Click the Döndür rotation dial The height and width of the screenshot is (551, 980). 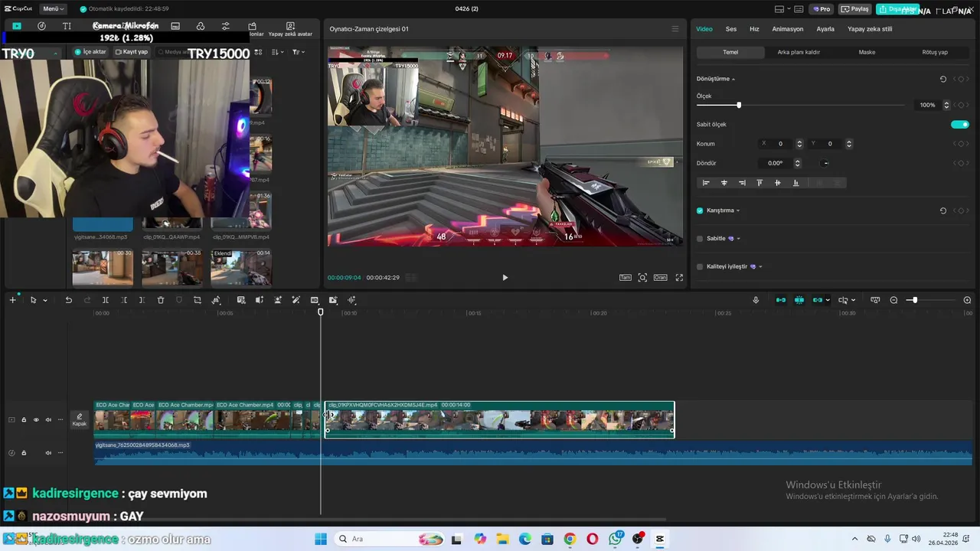(x=825, y=163)
